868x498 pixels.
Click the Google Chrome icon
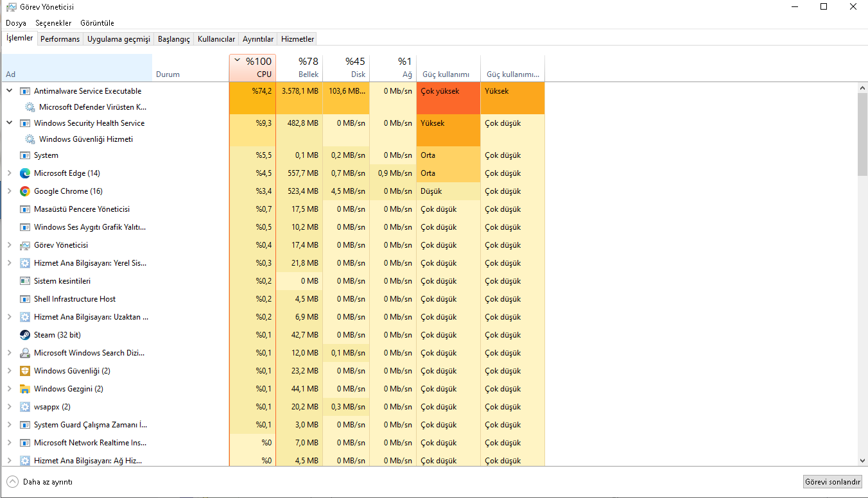pyautogui.click(x=25, y=191)
